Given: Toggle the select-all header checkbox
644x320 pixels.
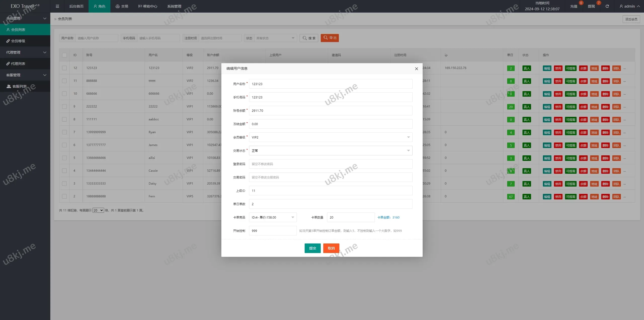Looking at the screenshot, I should coord(64,55).
